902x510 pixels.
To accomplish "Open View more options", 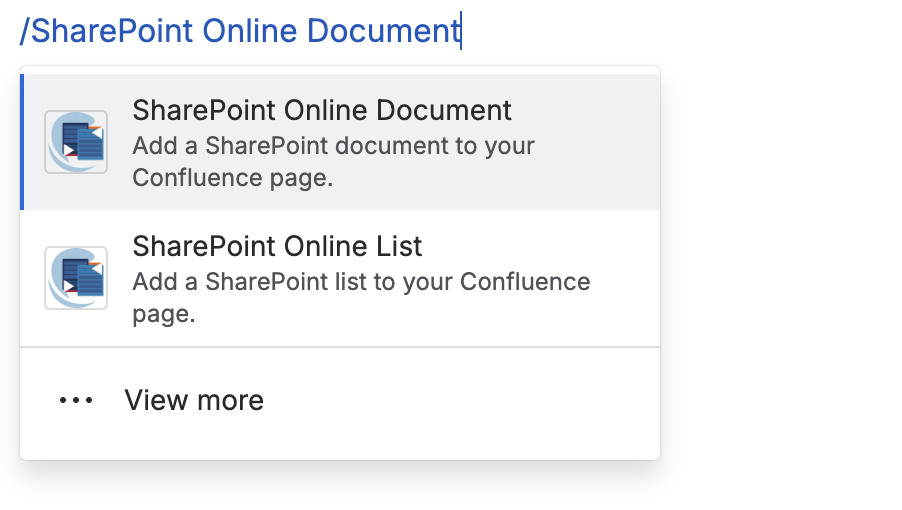I will [x=340, y=400].
